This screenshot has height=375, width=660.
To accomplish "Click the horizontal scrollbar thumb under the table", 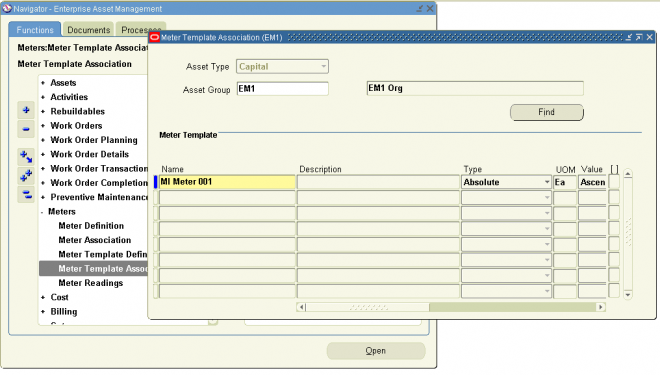I will point(368,307).
